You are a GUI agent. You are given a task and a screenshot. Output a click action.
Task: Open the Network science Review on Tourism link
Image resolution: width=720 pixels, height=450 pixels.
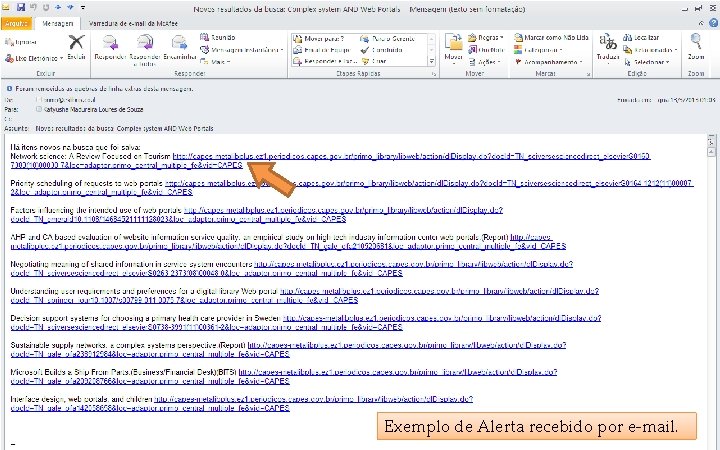[411, 157]
